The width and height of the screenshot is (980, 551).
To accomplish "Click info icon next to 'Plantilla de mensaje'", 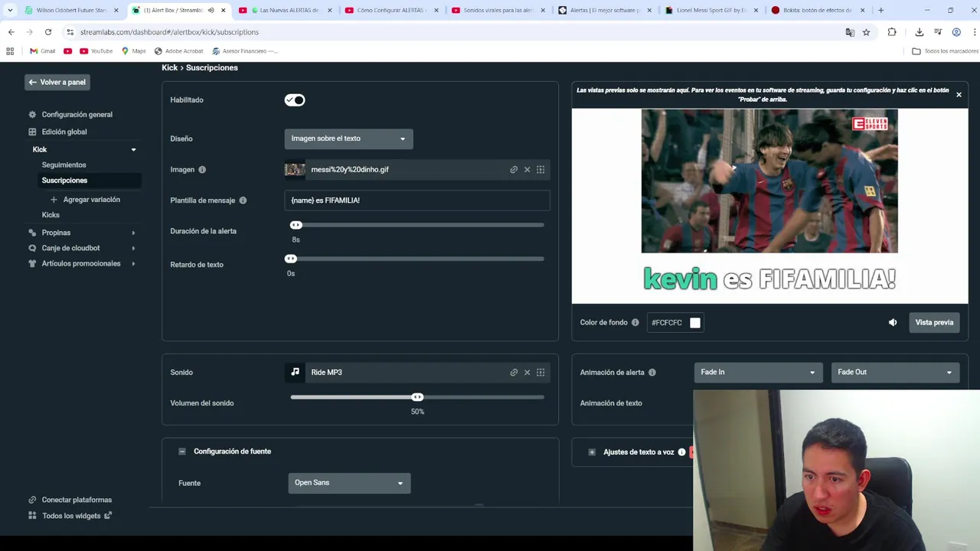I will tap(243, 201).
